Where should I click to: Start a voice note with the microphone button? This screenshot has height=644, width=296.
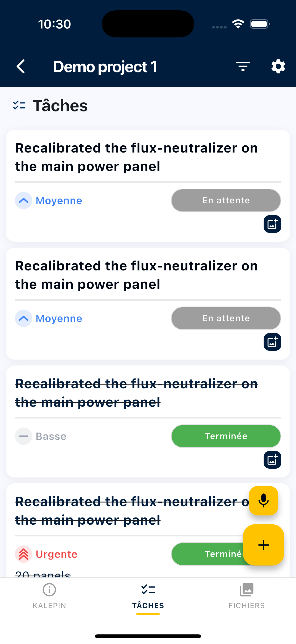pos(264,502)
